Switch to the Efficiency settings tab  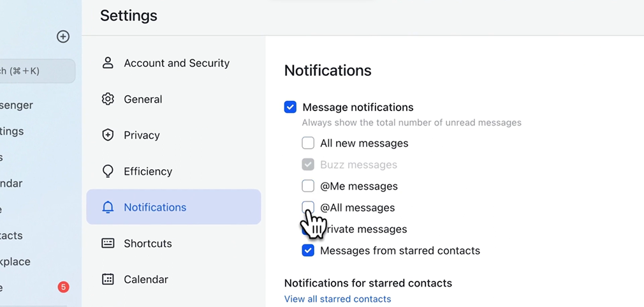click(148, 171)
